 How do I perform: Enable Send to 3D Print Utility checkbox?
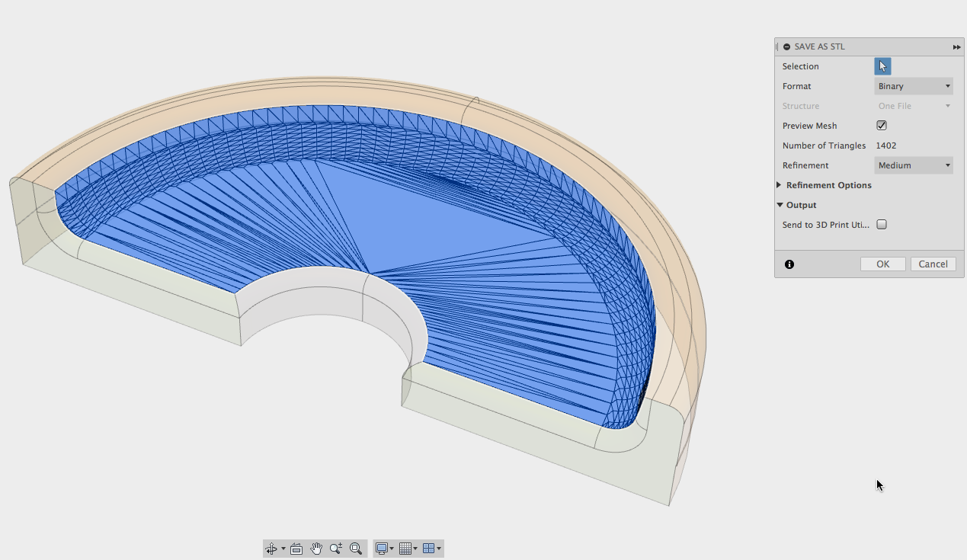[x=882, y=225]
